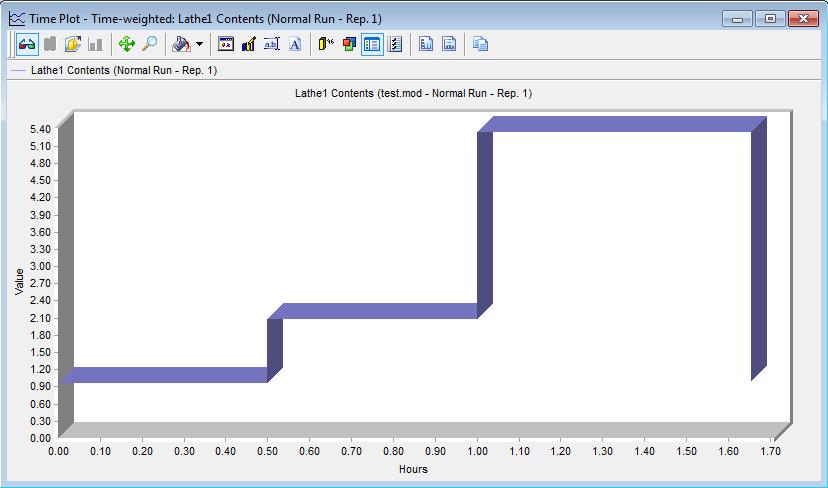Select the green four-arrow pan tool
The height and width of the screenshot is (488, 828).
pos(127,44)
